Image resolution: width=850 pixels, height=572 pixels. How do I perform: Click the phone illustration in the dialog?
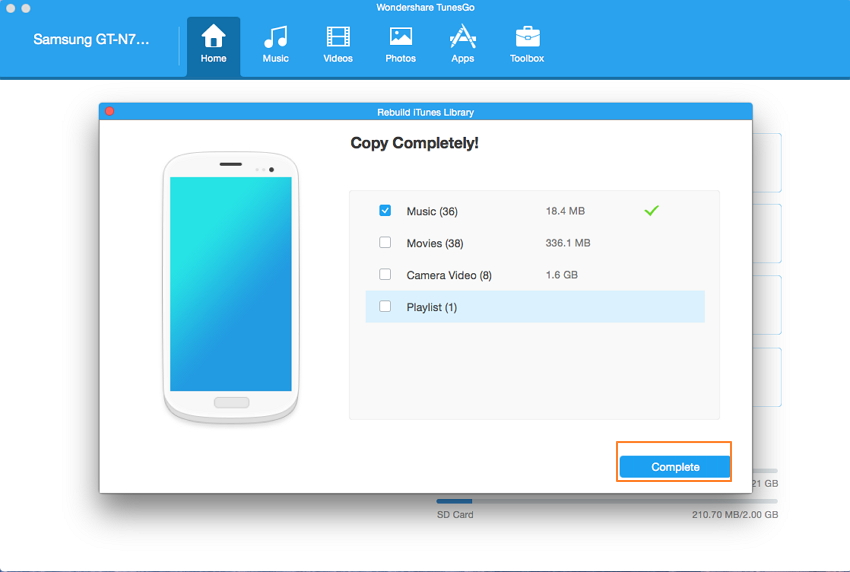(x=231, y=287)
